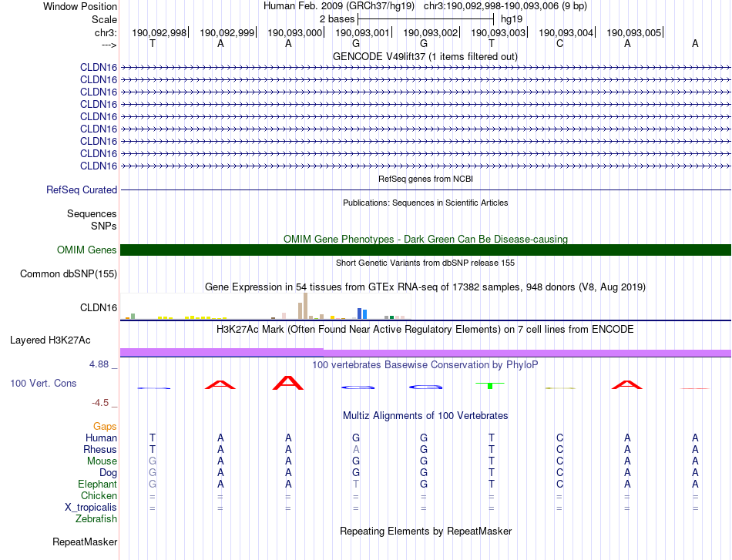Click the 'Sequences' publications track label
This screenshot has width=732, height=560.
click(x=92, y=213)
